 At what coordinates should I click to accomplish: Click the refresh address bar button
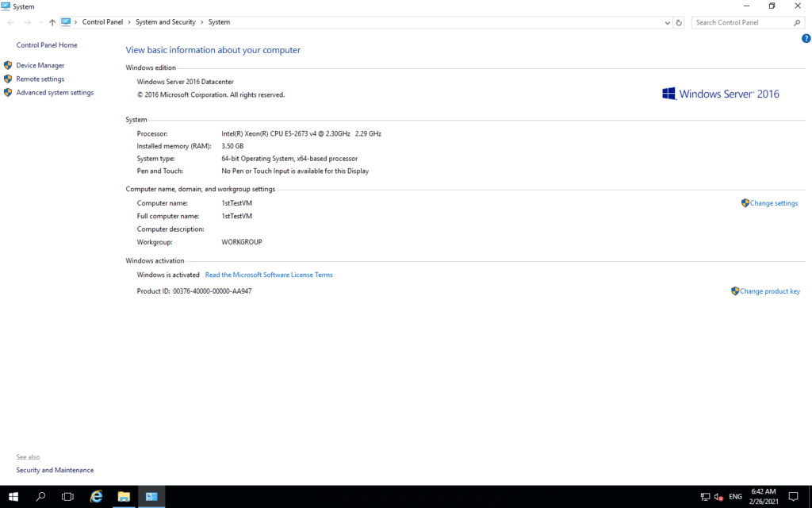679,22
